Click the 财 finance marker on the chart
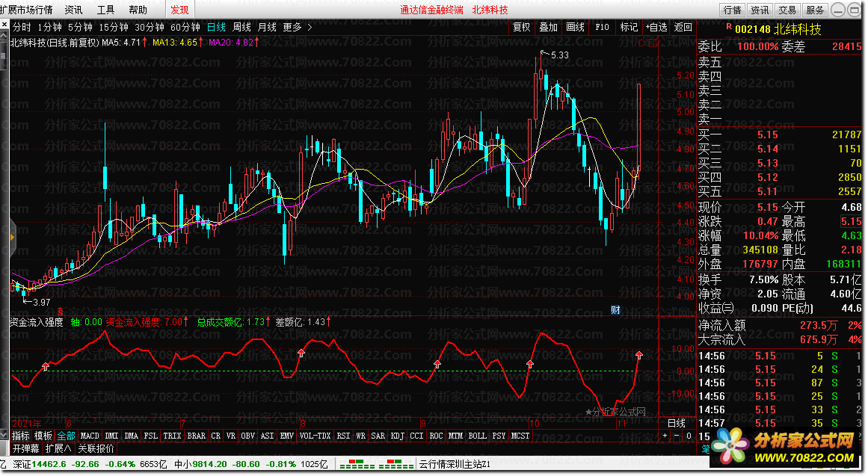The height and width of the screenshot is (476, 868). tap(615, 310)
